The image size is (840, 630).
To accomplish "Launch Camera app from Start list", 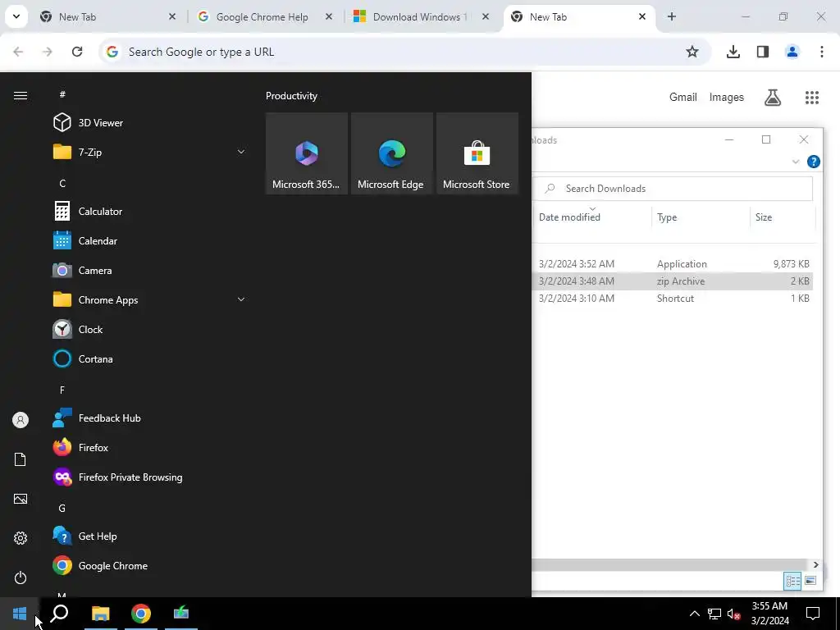I will tap(149, 270).
